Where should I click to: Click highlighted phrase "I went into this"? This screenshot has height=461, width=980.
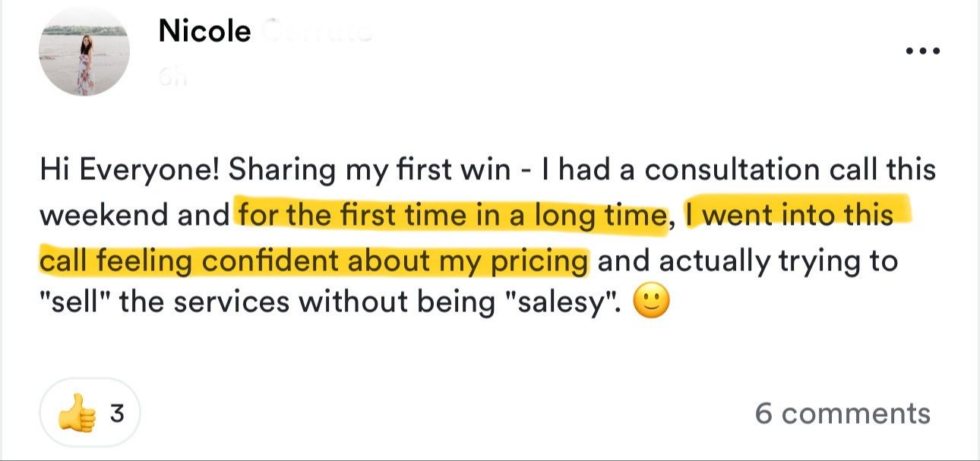(x=789, y=216)
